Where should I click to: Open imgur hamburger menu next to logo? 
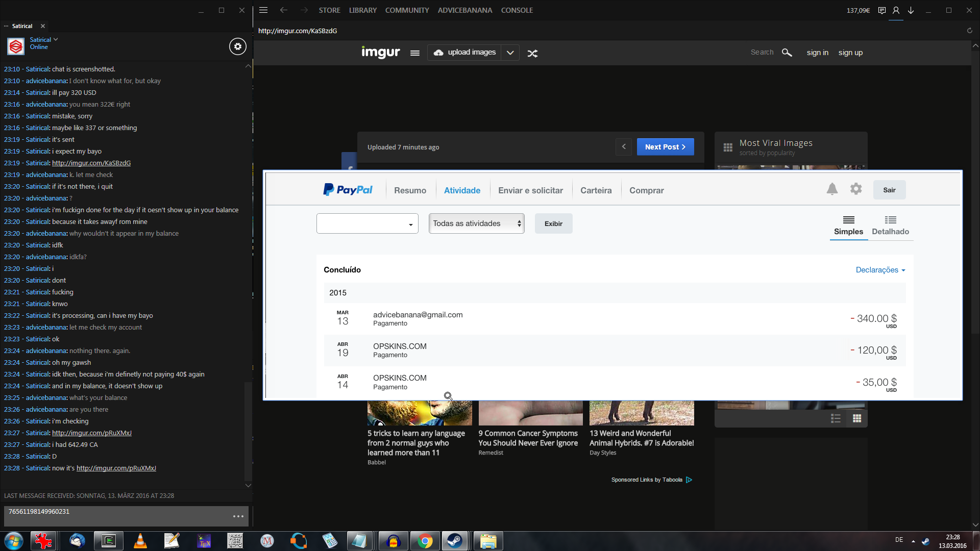pos(414,53)
